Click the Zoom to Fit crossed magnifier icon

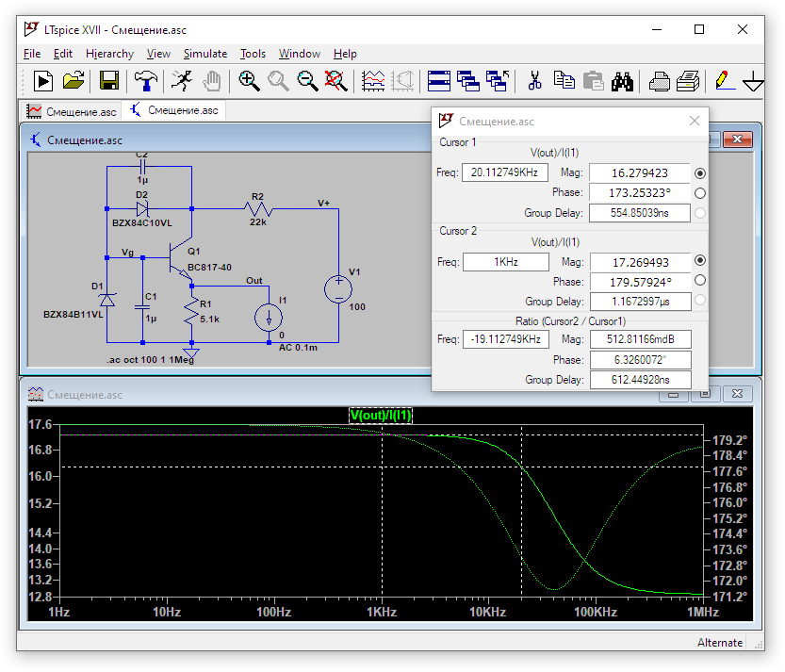335,81
